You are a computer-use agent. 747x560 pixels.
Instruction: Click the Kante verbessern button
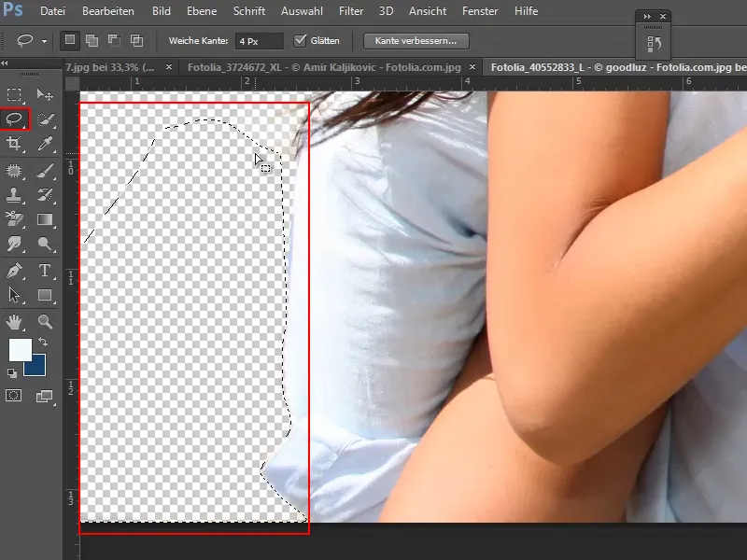pyautogui.click(x=416, y=41)
